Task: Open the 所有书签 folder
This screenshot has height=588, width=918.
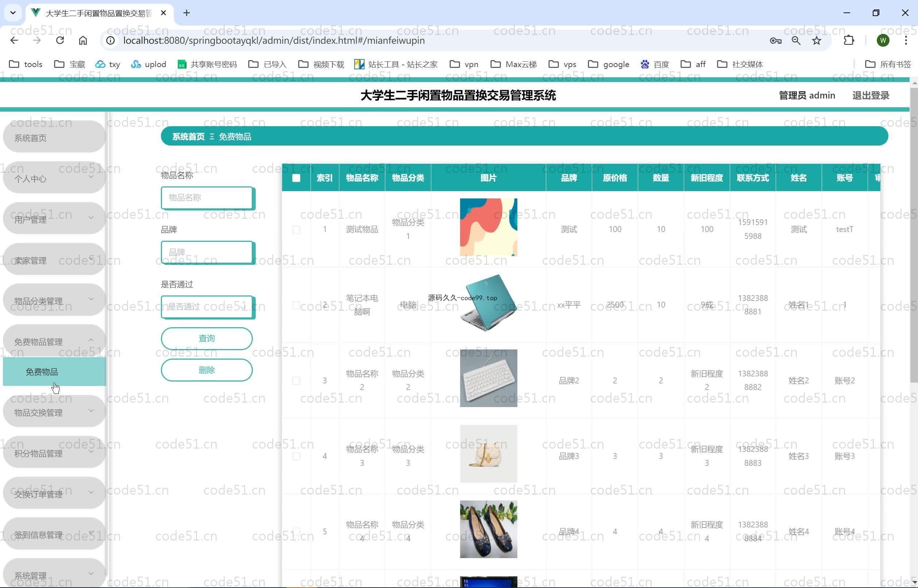Action: coord(888,64)
